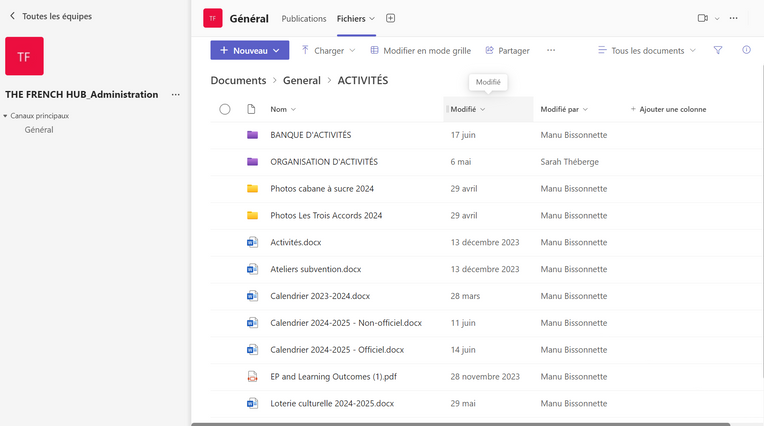
Task: Open the toolbar overflow ellipsis after Partager
Action: [551, 50]
